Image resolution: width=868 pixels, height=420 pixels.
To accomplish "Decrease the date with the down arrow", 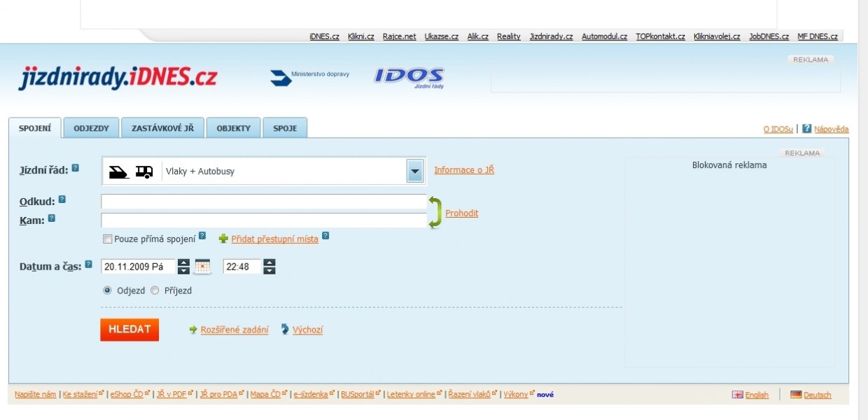I will [x=183, y=271].
